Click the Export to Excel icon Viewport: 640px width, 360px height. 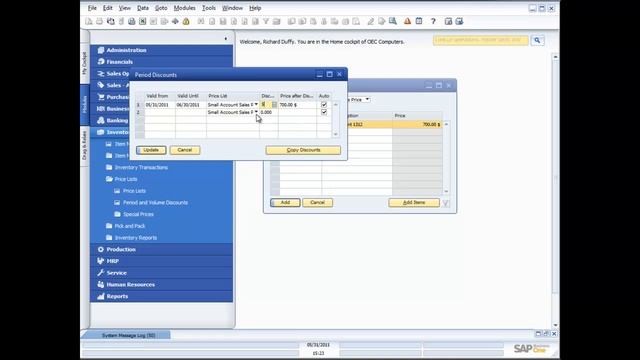click(x=142, y=21)
